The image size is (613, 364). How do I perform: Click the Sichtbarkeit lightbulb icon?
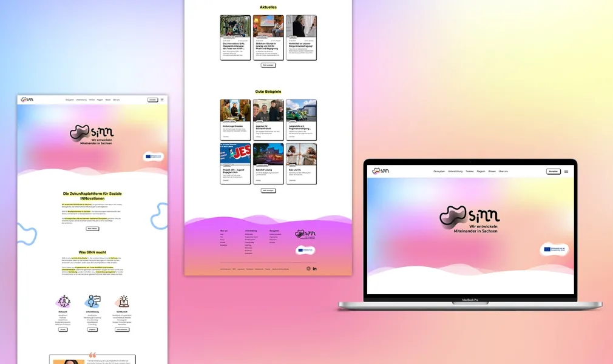click(122, 302)
